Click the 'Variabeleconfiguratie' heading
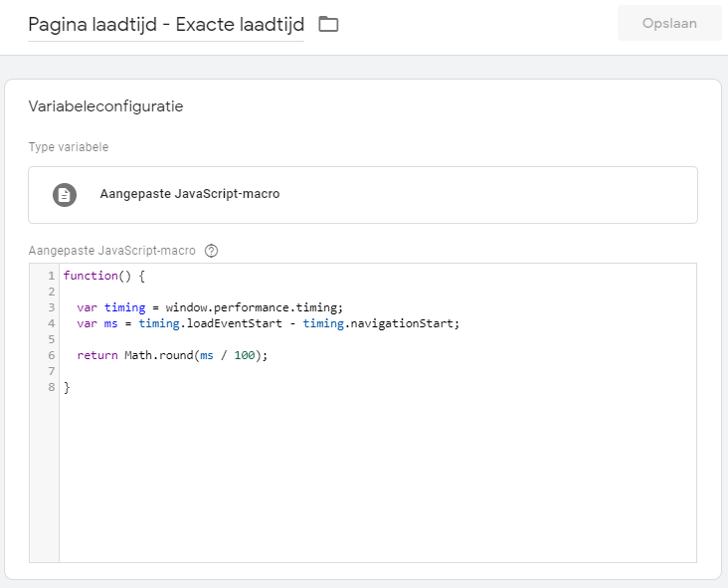 click(x=105, y=106)
